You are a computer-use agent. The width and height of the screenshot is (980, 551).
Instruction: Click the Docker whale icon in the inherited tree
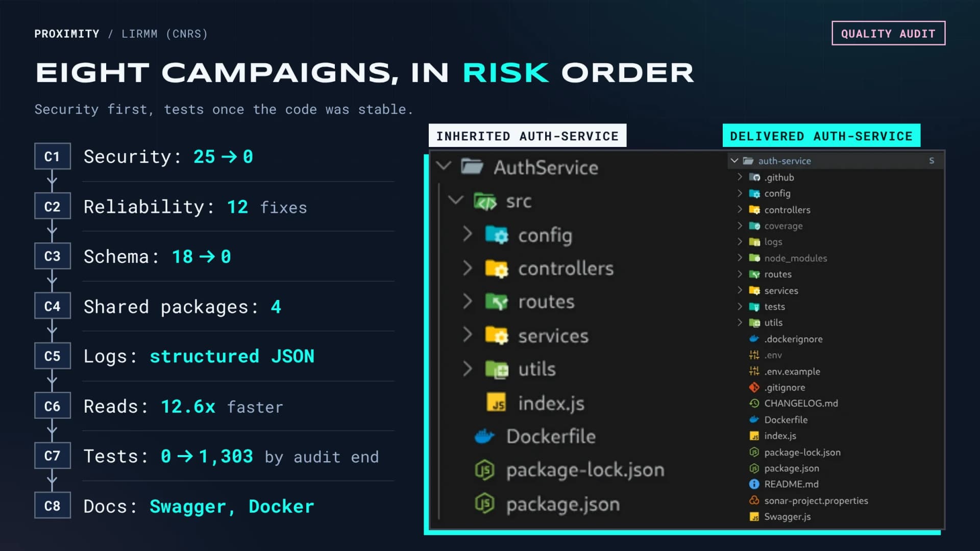[x=484, y=436]
